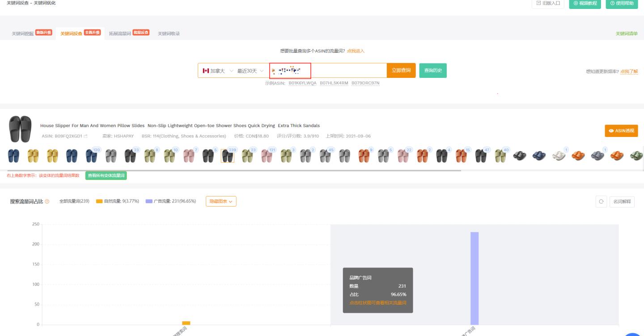
Task: Expand the 最近30天 time range dropdown
Action: coord(250,71)
